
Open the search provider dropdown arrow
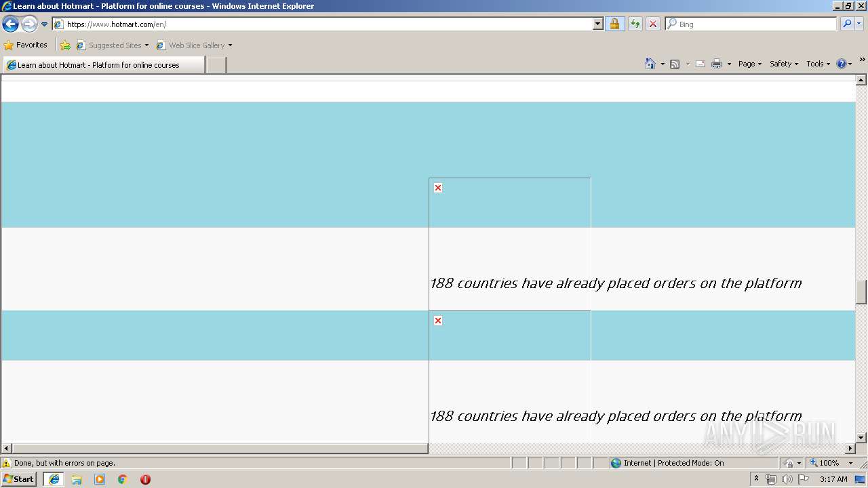coord(859,24)
